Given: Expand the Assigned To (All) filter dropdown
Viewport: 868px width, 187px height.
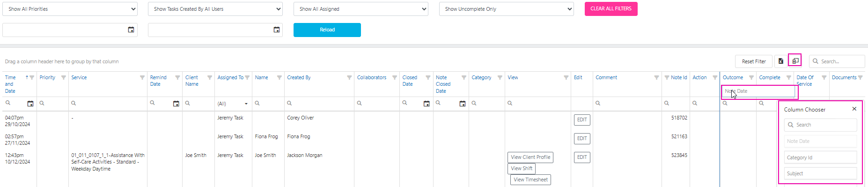Looking at the screenshot, I should point(246,104).
